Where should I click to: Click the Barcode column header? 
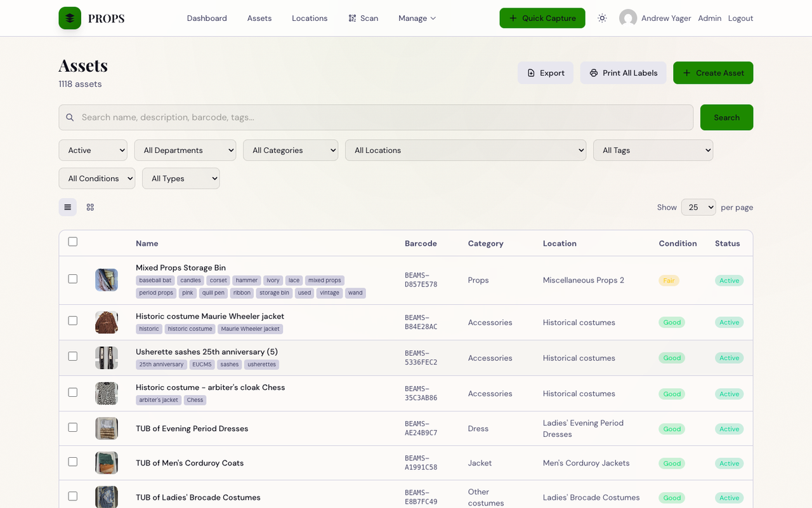click(x=421, y=243)
